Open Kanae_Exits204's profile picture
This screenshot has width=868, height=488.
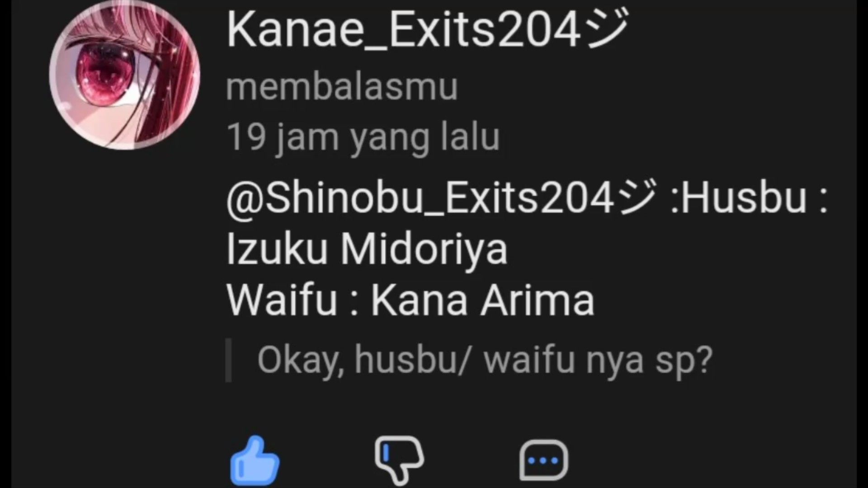point(124,74)
